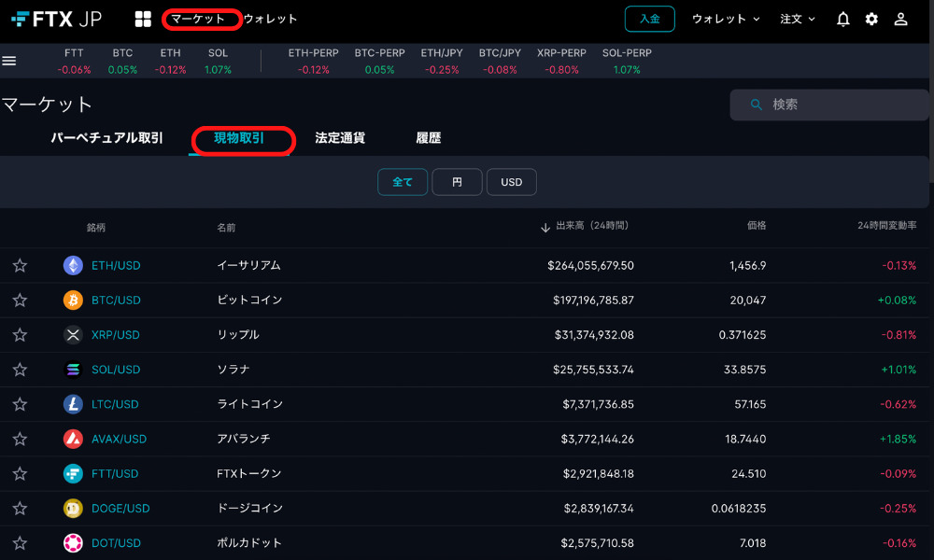Click the Dogecoin coin icon

[73, 509]
